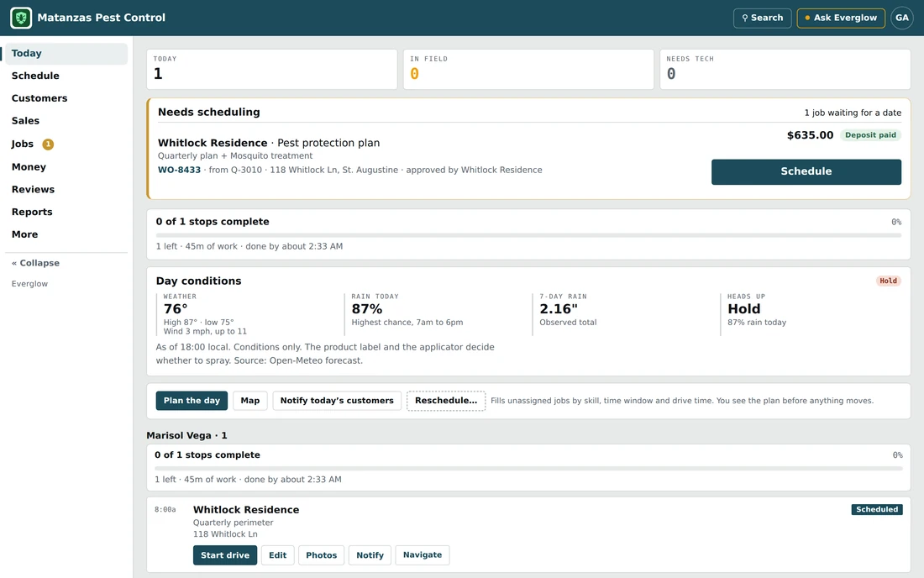Screen dimensions: 924x578
Task: Open the GA user avatar menu
Action: (x=901, y=18)
